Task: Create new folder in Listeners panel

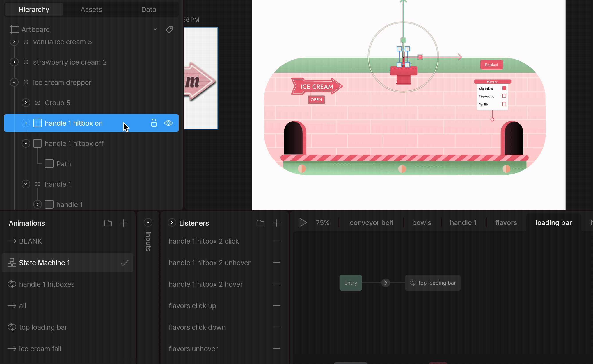Action: pyautogui.click(x=260, y=223)
